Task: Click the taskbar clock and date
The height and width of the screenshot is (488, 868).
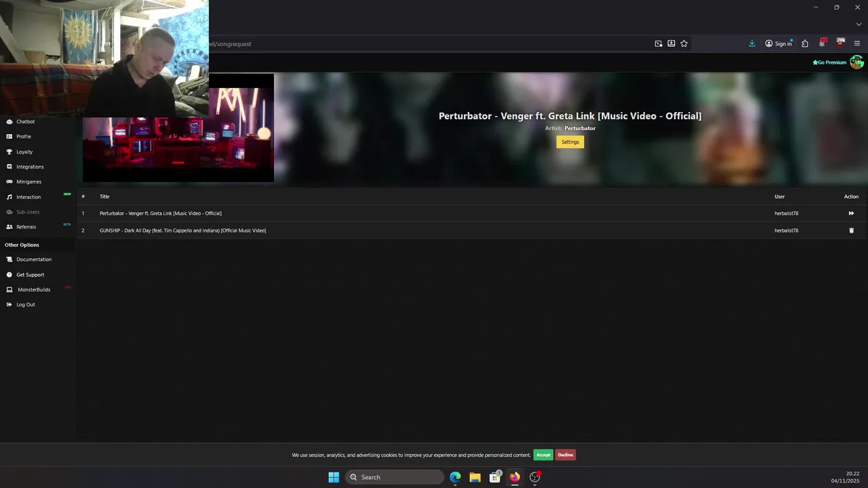Action: (x=846, y=477)
